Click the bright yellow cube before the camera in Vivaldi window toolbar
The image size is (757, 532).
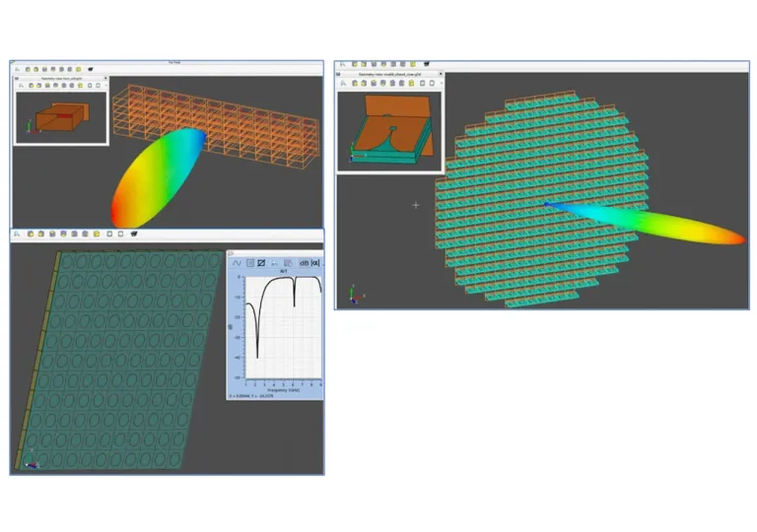[413, 64]
